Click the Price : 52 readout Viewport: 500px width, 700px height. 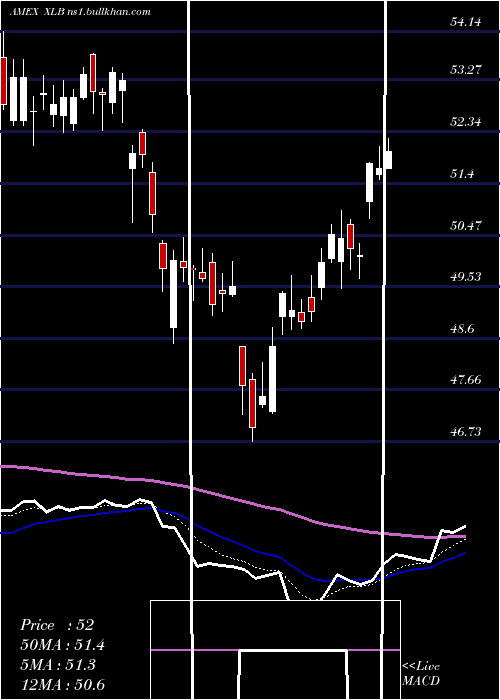click(57, 625)
